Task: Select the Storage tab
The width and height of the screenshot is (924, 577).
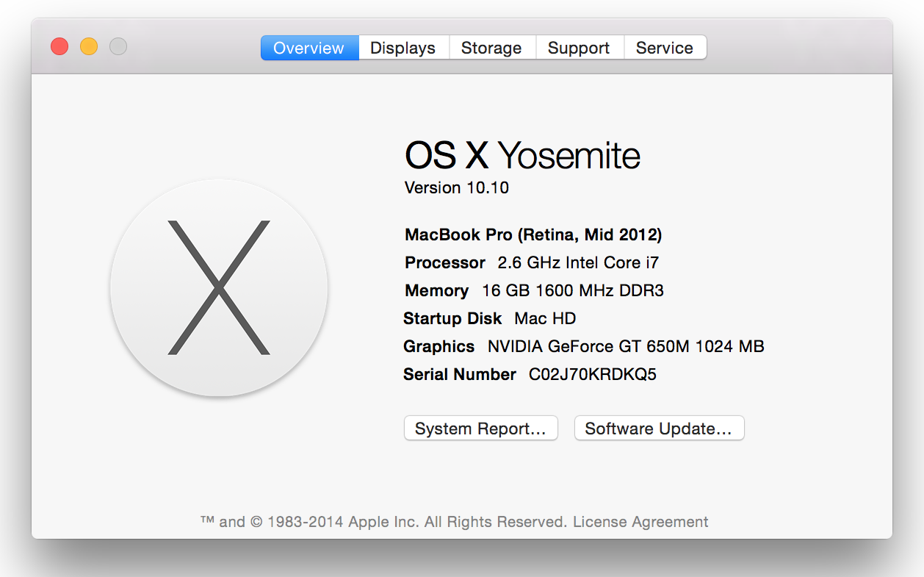Action: [x=492, y=48]
